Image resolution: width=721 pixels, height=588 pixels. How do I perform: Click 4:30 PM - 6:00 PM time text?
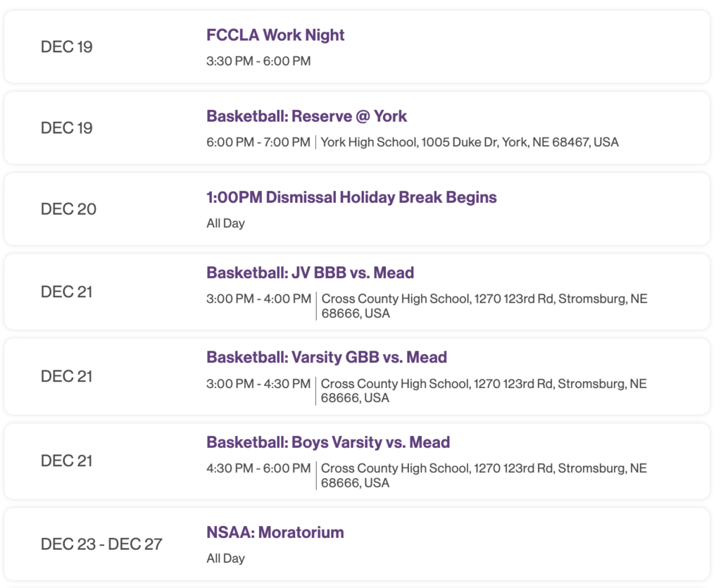point(258,468)
